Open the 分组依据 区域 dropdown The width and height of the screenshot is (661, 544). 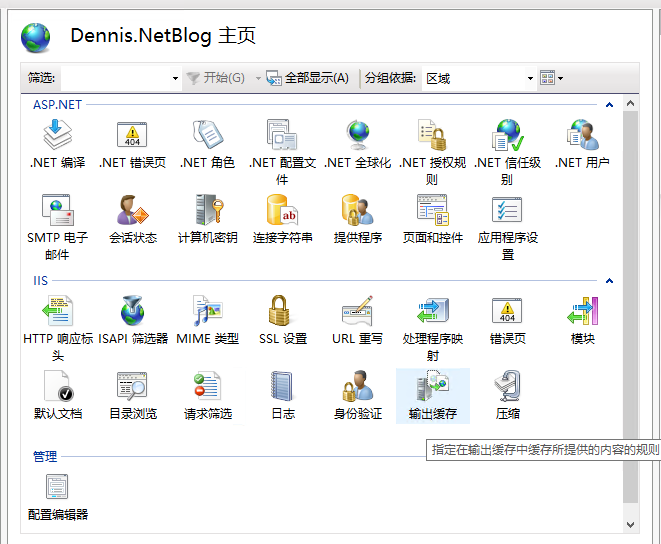tap(530, 78)
